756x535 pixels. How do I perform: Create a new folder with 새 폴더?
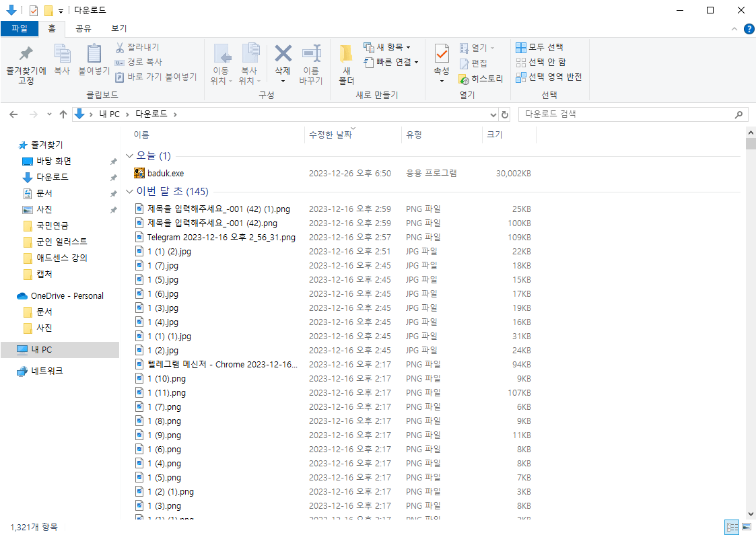pos(346,64)
